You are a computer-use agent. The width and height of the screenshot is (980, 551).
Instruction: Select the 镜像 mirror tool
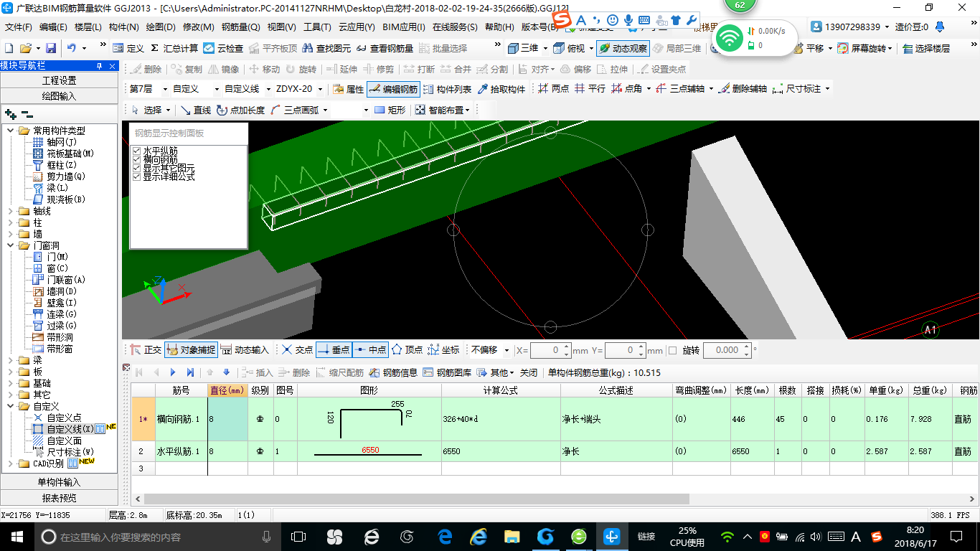tap(223, 69)
